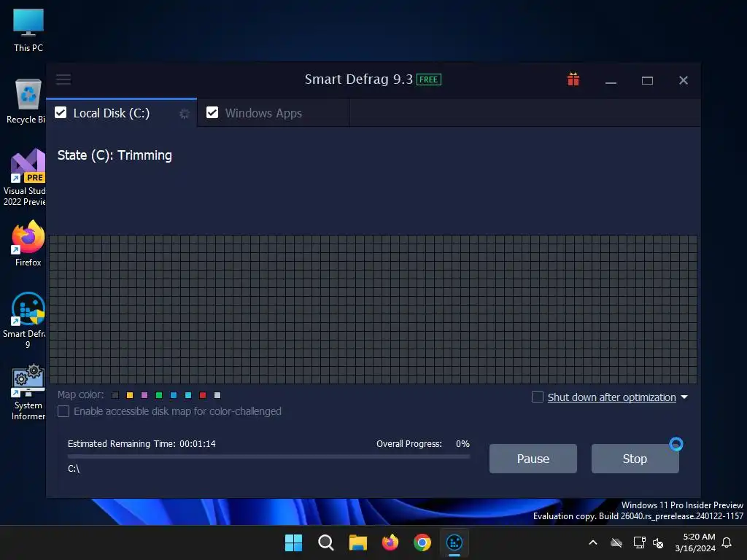Open the clock showing 5:20 AM

(695, 542)
